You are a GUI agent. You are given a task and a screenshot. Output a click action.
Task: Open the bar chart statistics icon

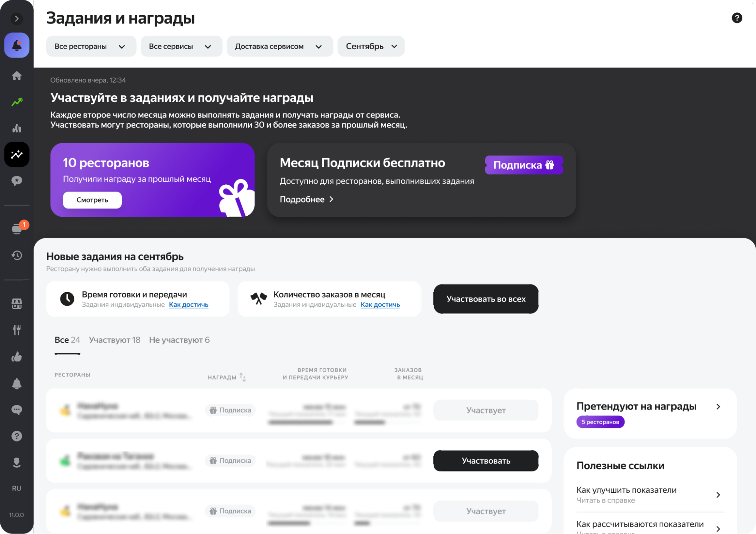[x=17, y=128]
